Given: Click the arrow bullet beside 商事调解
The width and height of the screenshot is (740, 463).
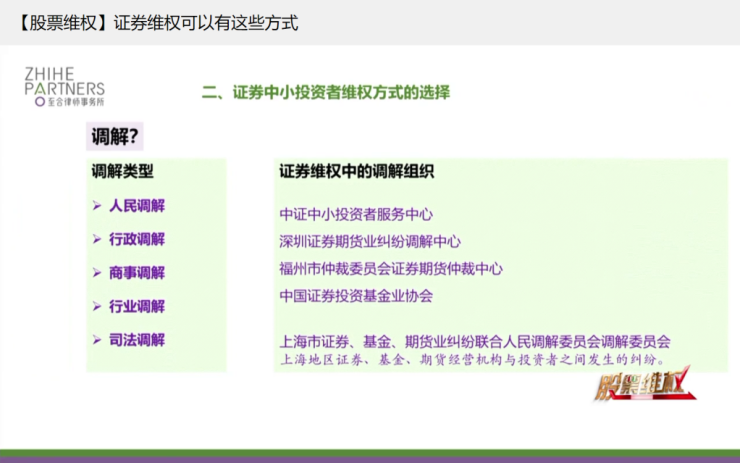Looking at the screenshot, I should pyautogui.click(x=97, y=272).
